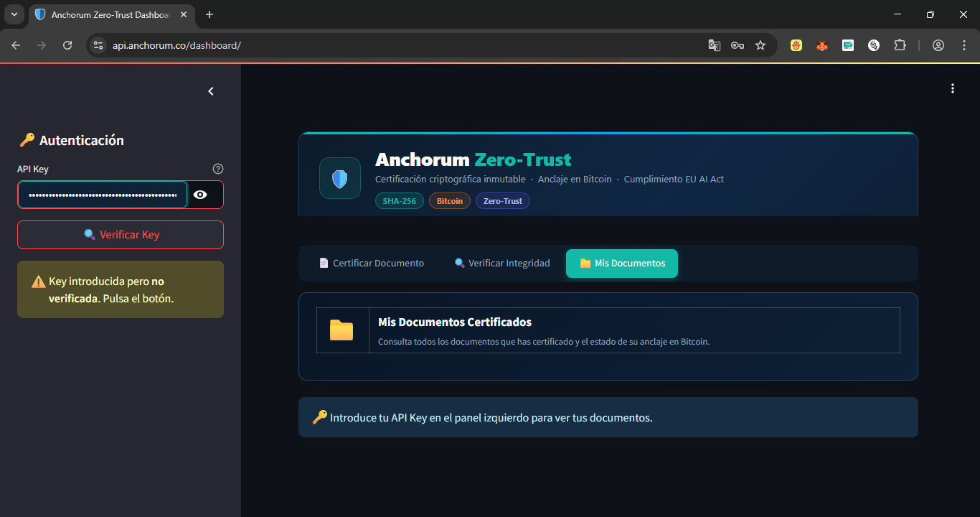Click the Anchorum shield logo icon
Viewport: 980px width, 517px height.
click(x=339, y=177)
